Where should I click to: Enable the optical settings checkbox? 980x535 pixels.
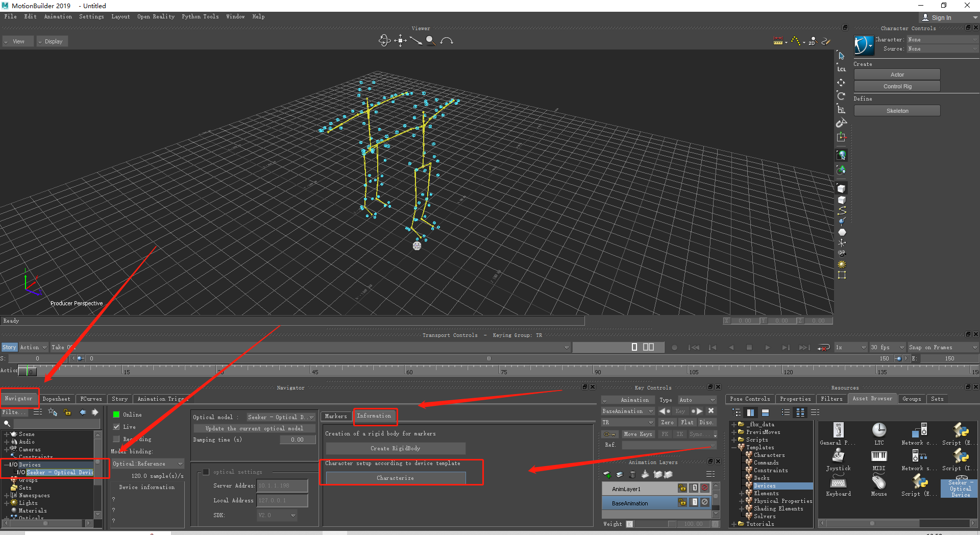pos(206,472)
